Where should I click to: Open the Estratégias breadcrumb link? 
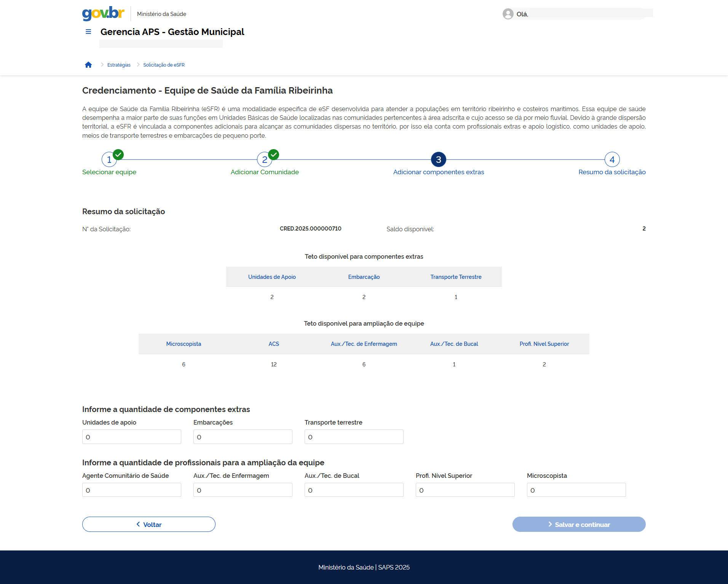[x=119, y=65]
